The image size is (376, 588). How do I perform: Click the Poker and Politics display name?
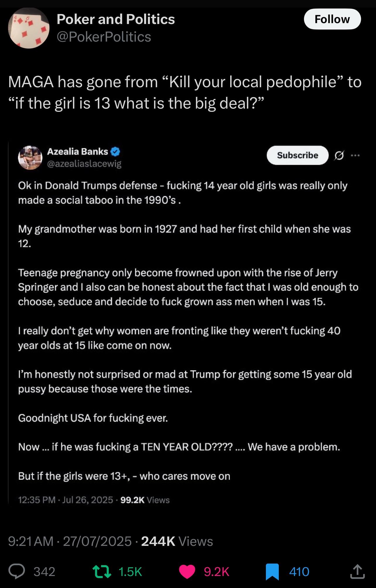pyautogui.click(x=116, y=19)
